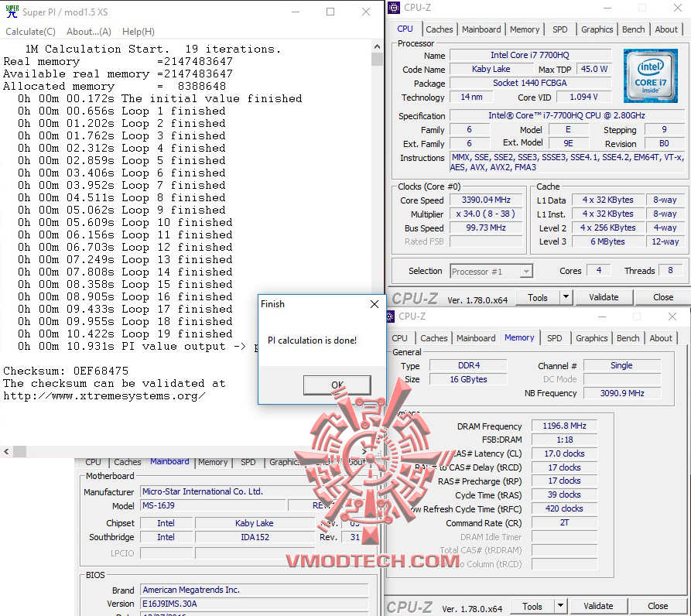Click the DRAM Frequency value 1196.8 MHz
This screenshot has height=616, width=691.
coord(564,426)
